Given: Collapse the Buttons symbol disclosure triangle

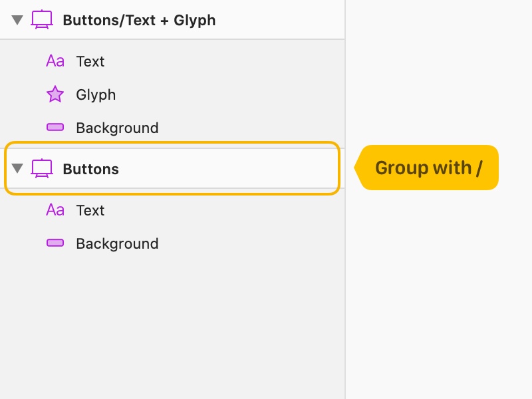Looking at the screenshot, I should tap(17, 168).
